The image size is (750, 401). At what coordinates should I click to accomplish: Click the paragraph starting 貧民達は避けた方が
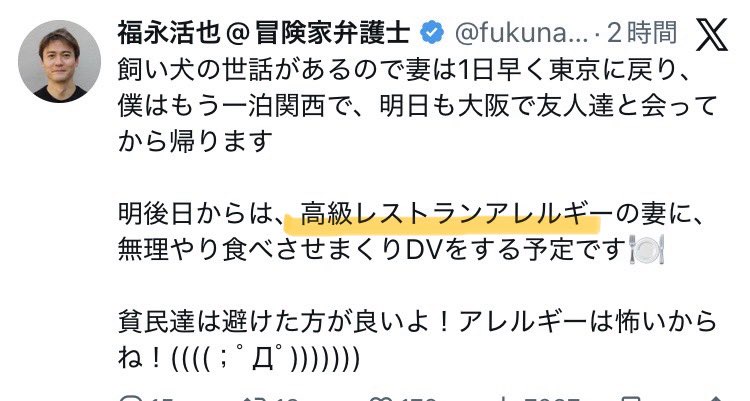417,340
